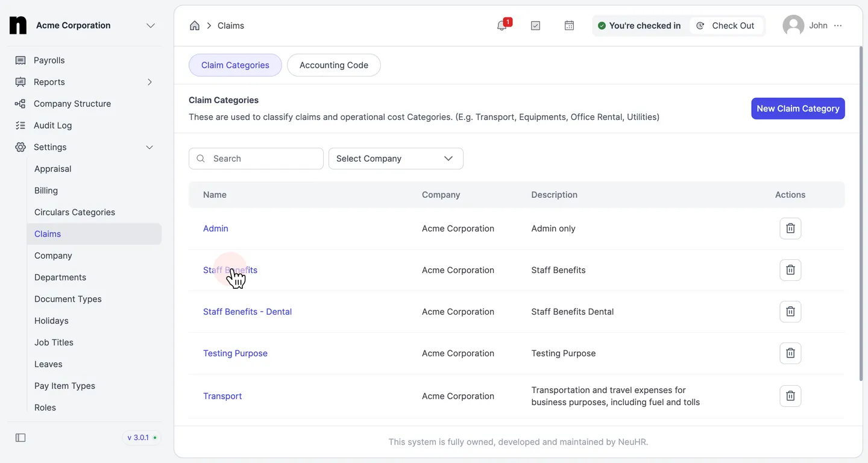
Task: Click the Actions column header
Action: (790, 195)
